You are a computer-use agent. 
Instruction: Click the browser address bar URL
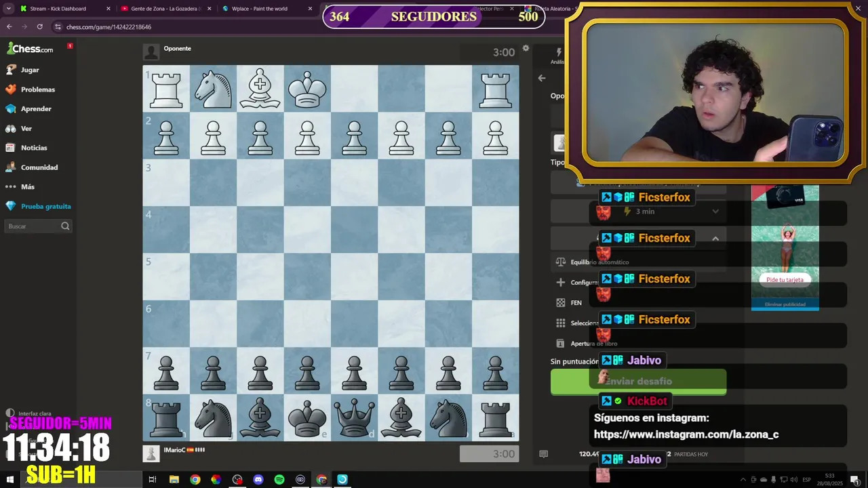(x=108, y=27)
